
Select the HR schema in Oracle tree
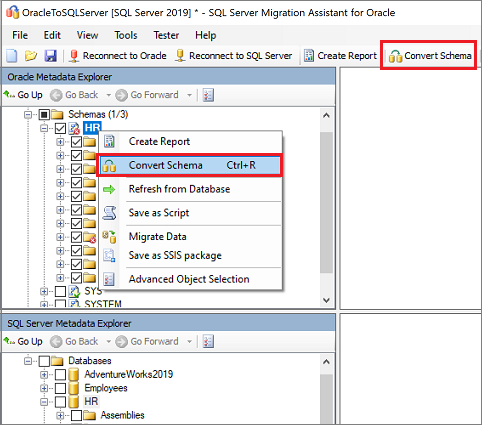click(92, 128)
